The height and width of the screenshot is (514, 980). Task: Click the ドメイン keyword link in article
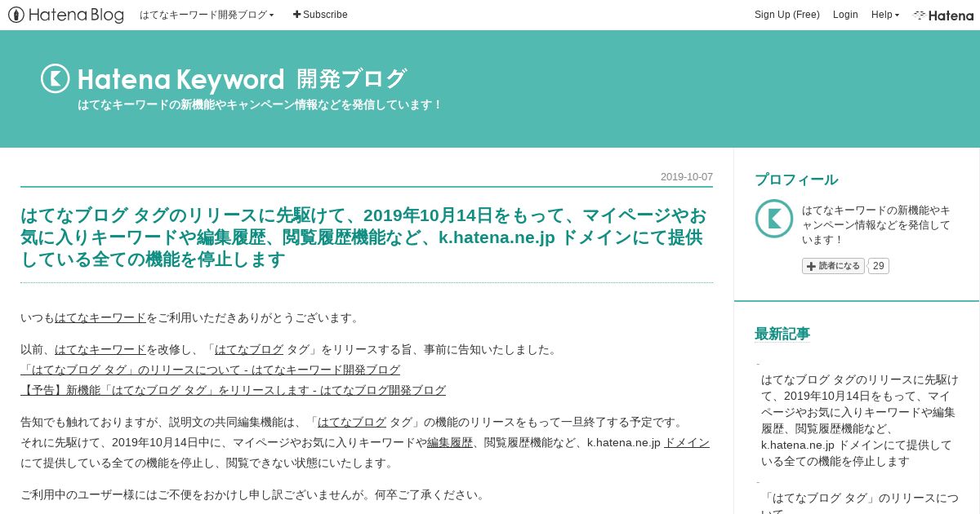pos(687,442)
